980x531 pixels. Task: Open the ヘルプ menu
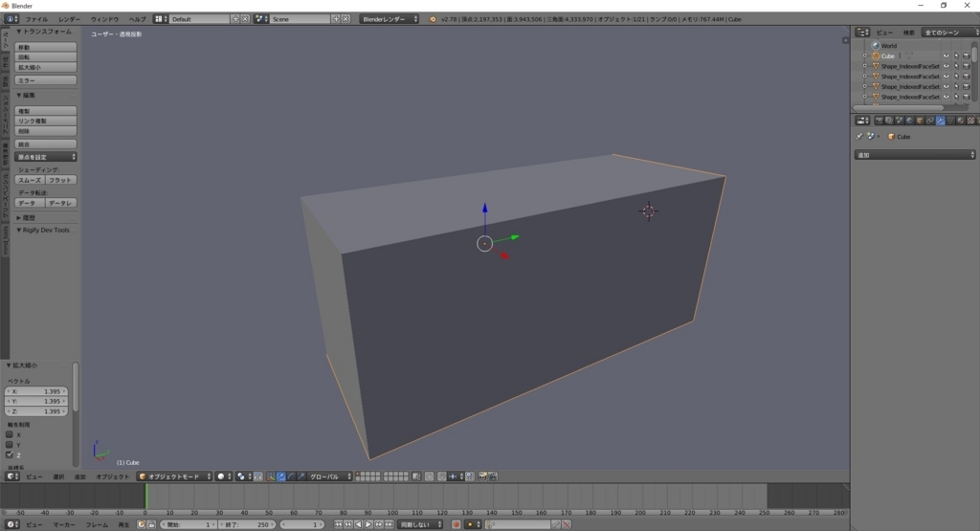click(x=137, y=19)
